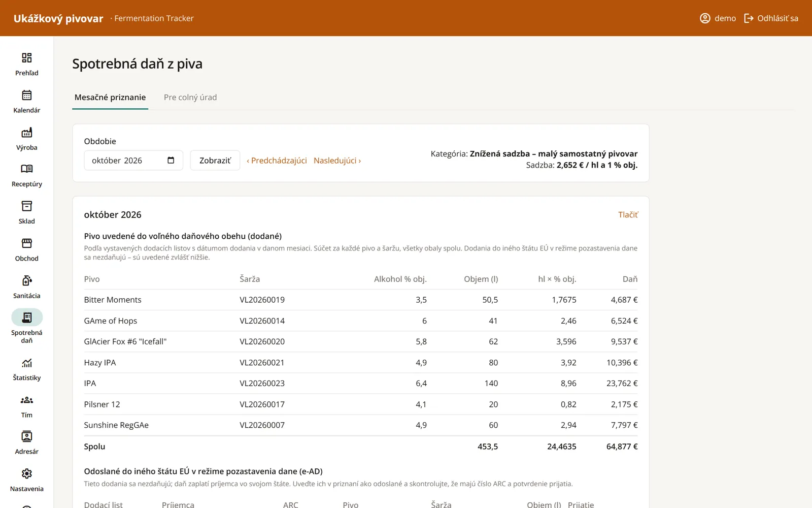Click batch number VL20260021
The image size is (812, 508).
[x=262, y=363]
